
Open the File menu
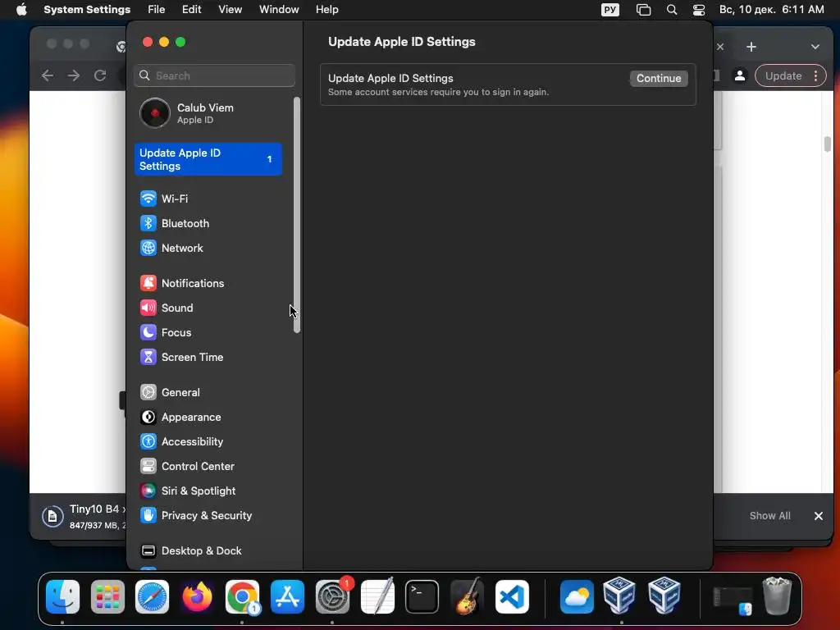pos(157,10)
